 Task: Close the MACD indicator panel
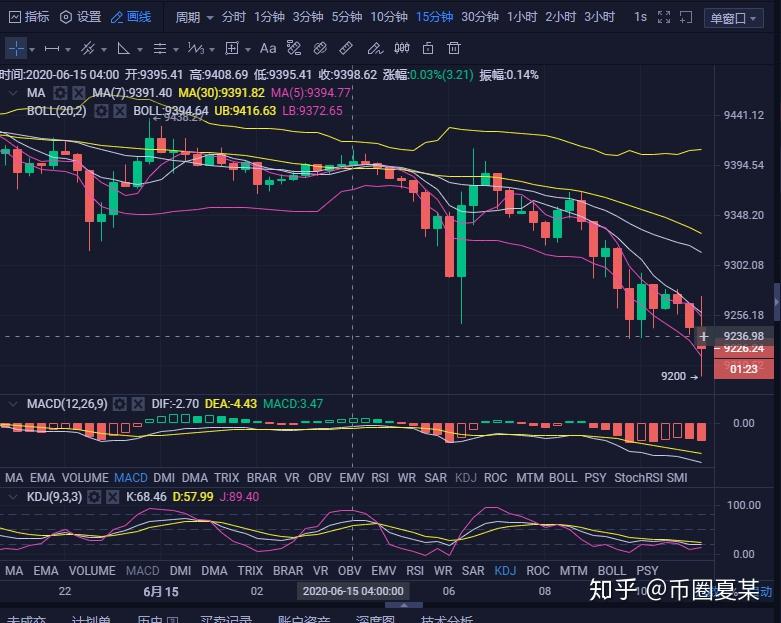138,403
